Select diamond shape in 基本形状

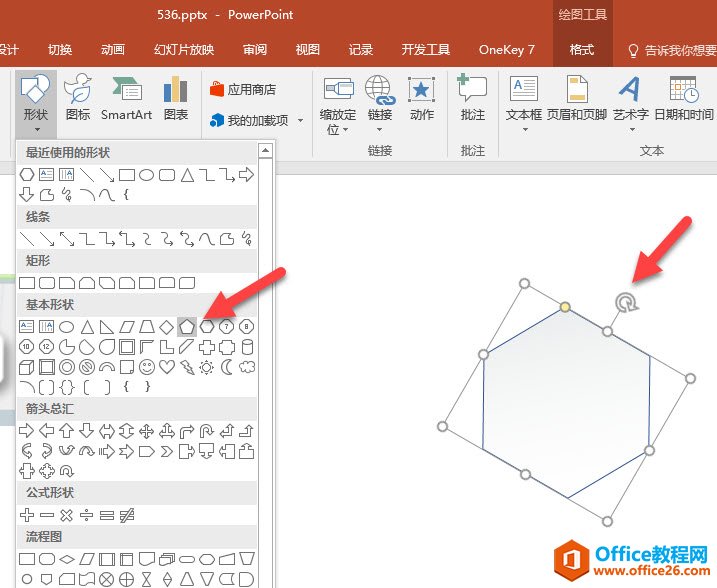166,326
